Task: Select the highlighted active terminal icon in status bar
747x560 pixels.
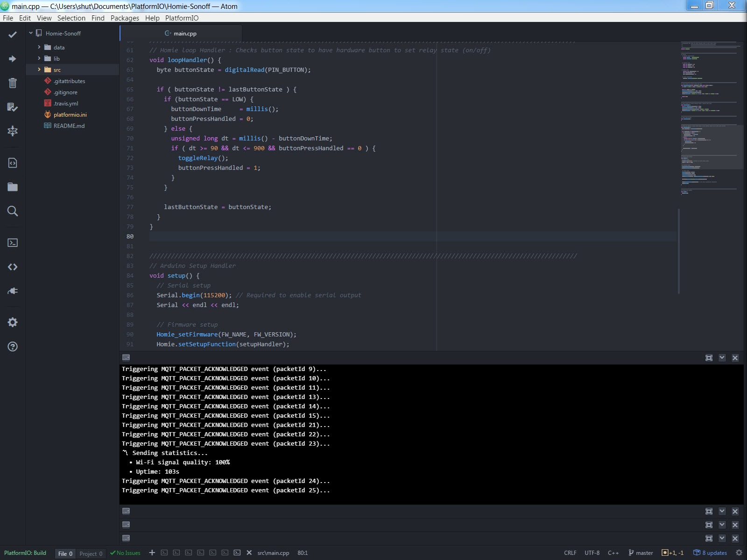Action: 237,553
